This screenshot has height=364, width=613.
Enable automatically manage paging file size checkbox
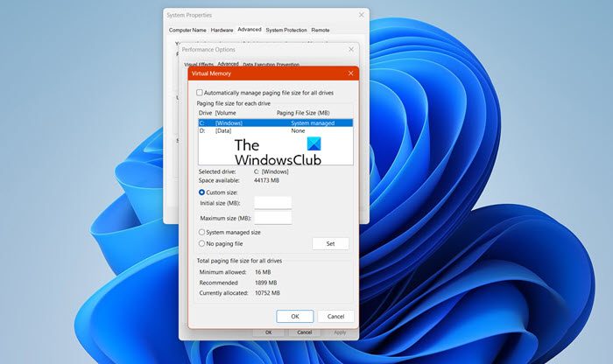[200, 93]
